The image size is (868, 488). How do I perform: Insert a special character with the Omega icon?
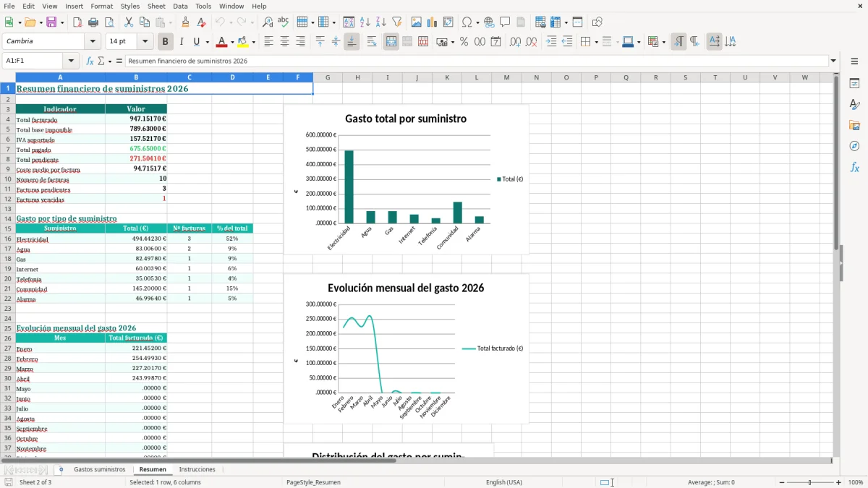(x=467, y=22)
